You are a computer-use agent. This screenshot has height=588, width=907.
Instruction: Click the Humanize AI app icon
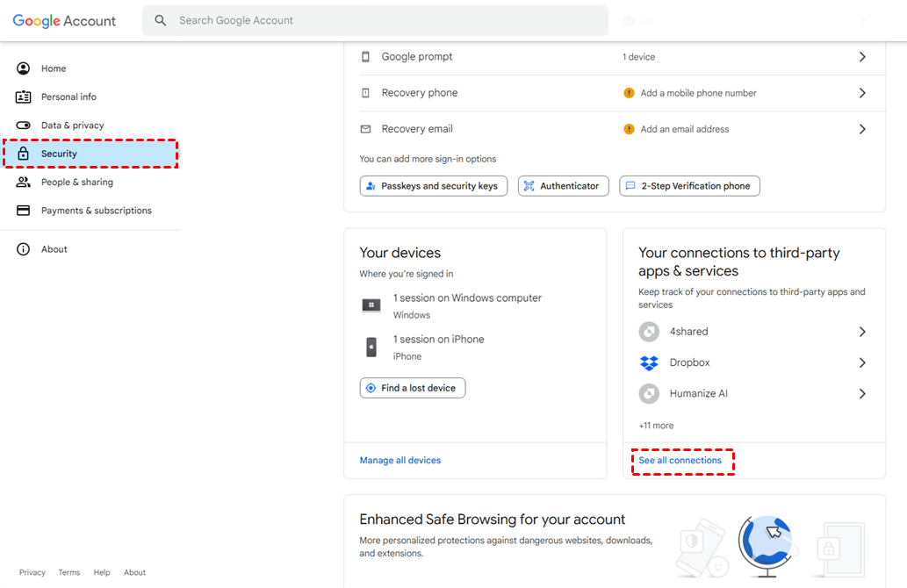649,393
